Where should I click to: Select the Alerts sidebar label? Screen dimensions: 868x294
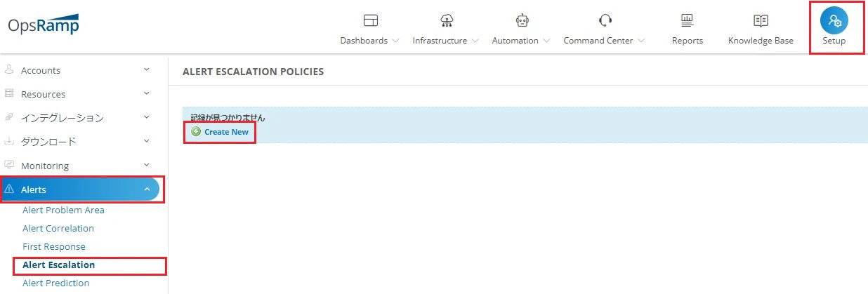point(34,189)
